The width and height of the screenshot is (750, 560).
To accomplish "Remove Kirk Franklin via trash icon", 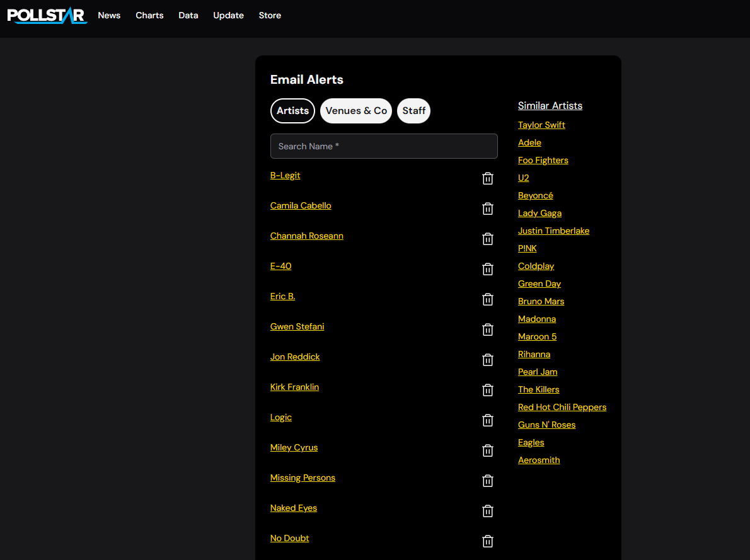I will 487,390.
